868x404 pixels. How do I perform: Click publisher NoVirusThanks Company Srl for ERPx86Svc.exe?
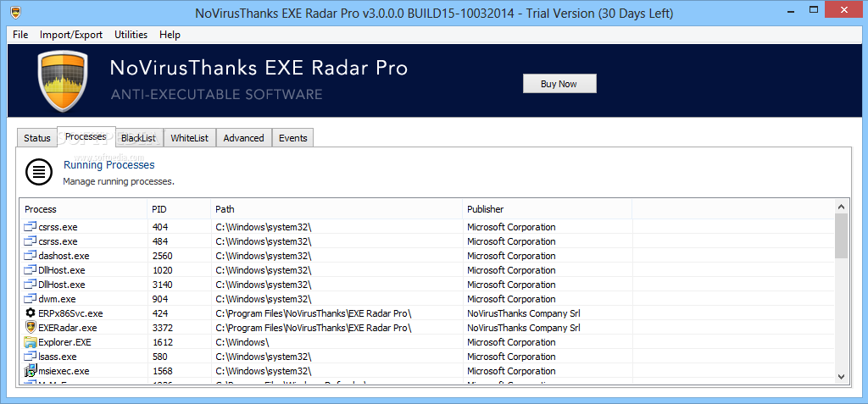coord(523,313)
